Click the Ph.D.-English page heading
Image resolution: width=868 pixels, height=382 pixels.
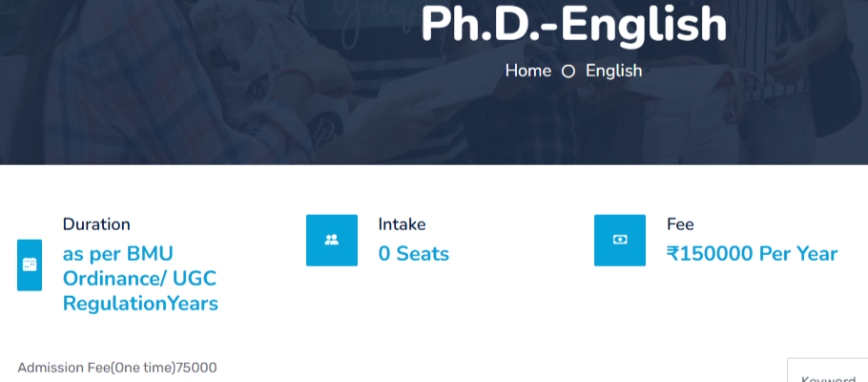[x=573, y=25]
